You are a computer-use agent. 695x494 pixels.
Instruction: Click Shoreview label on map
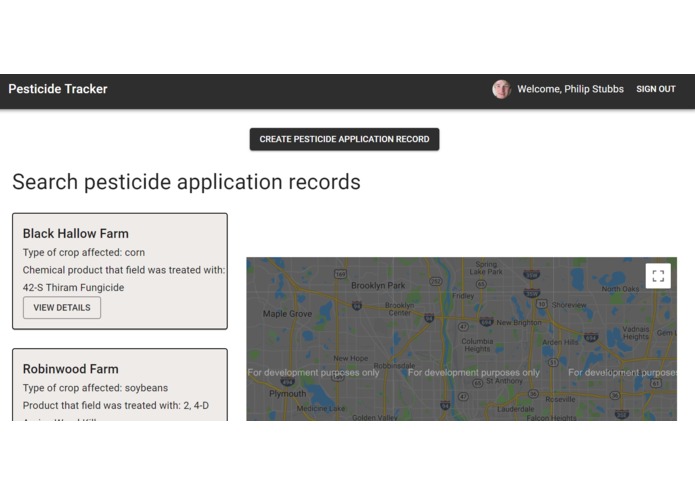569,305
